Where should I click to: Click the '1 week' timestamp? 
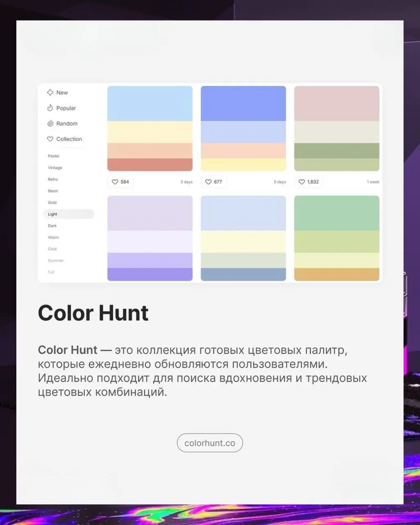point(373,182)
